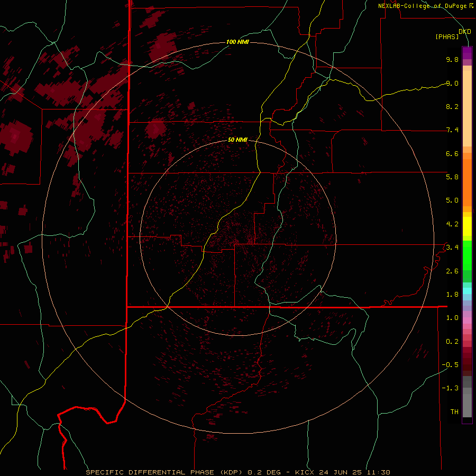Click the 9.0 scale value
Viewport: 476px width, 476px height.
tap(452, 83)
